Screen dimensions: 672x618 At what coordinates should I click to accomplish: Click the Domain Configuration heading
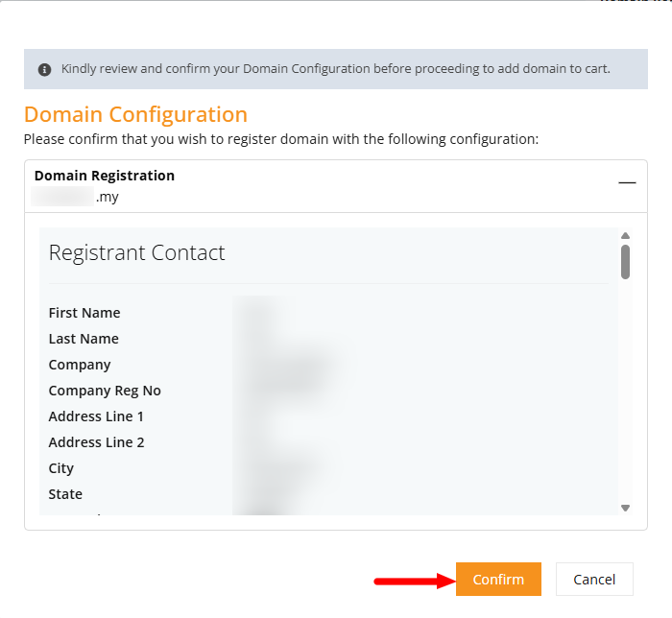[x=136, y=114]
